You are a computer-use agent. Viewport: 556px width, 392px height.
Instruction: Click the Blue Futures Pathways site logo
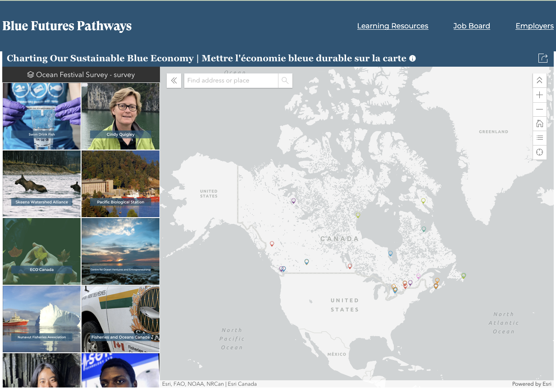coord(67,26)
